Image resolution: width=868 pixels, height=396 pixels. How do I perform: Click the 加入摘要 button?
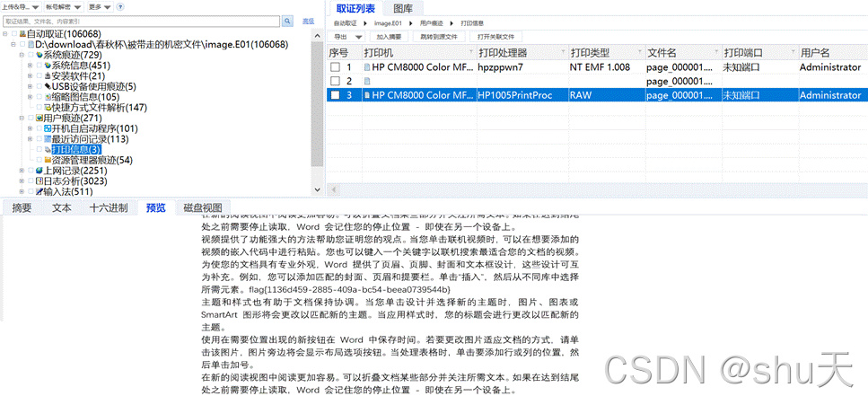pyautogui.click(x=389, y=37)
